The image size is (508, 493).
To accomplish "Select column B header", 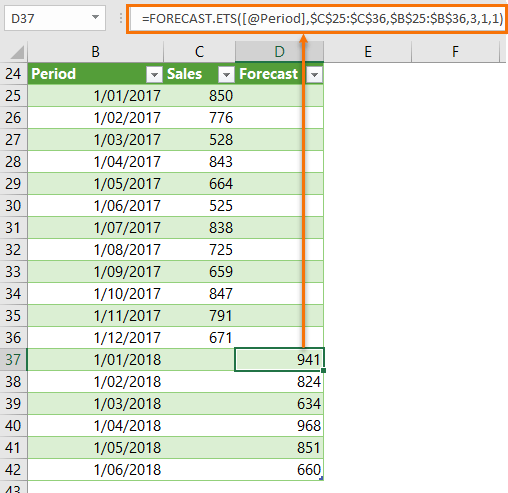I will (95, 52).
